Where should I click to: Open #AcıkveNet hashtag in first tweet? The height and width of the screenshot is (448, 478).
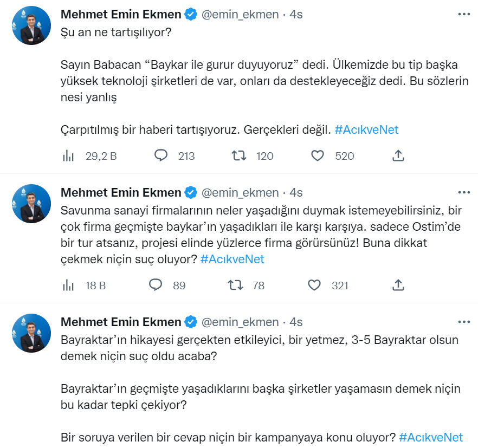366,130
